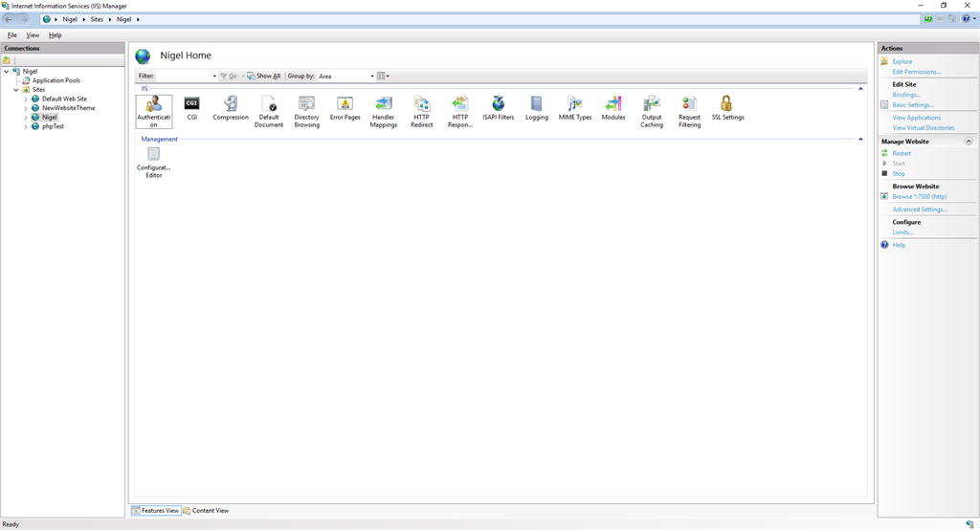Open HTTP Response Headers feature
This screenshot has height=530, width=980.
(460, 112)
